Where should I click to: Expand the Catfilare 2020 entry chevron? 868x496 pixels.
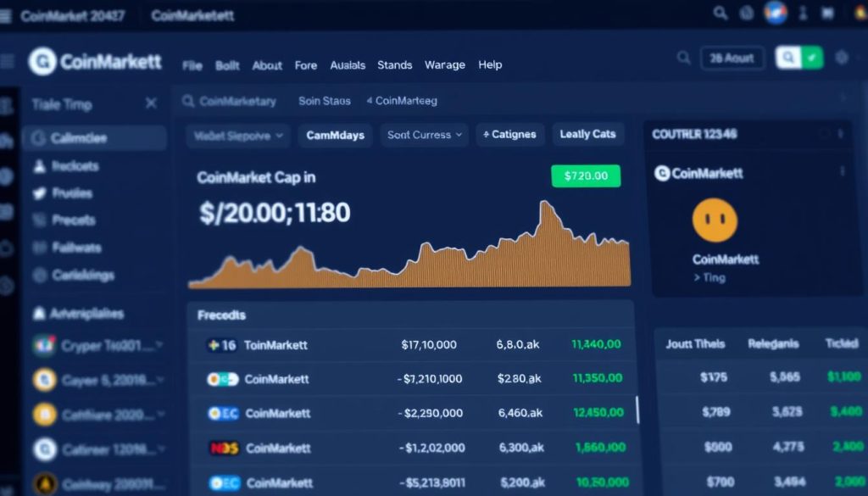(x=160, y=414)
